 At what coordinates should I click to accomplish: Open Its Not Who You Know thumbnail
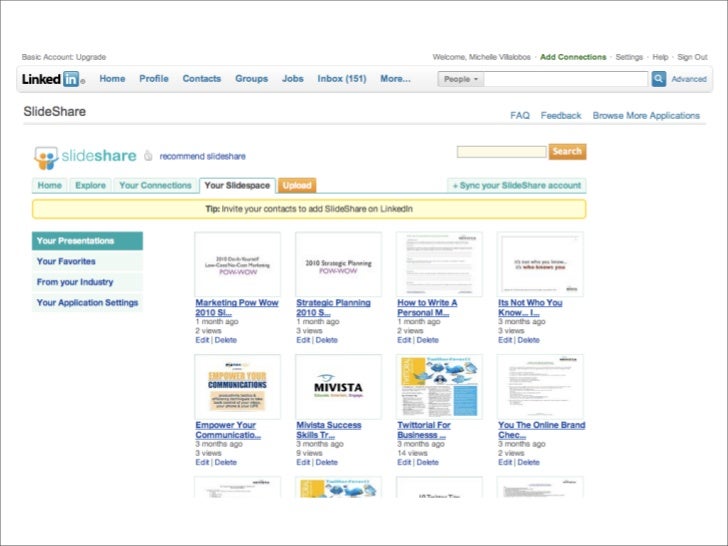click(540, 264)
